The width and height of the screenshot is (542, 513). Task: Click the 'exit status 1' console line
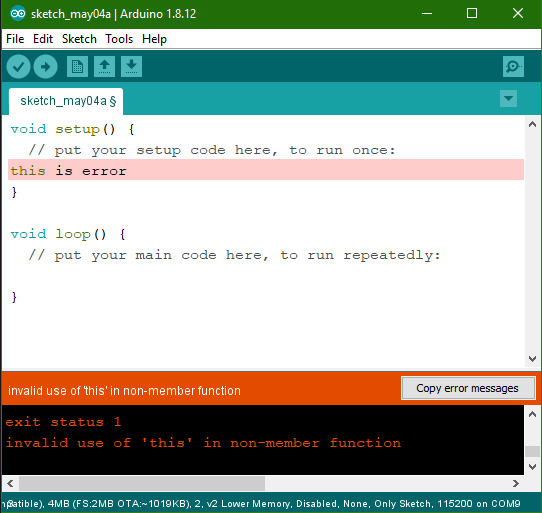pyautogui.click(x=63, y=422)
